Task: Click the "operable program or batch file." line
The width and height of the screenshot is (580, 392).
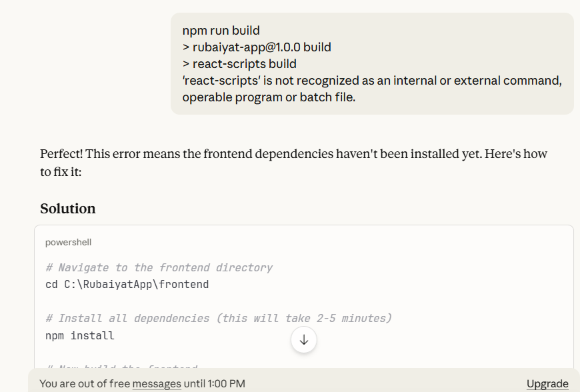Action: coord(269,97)
